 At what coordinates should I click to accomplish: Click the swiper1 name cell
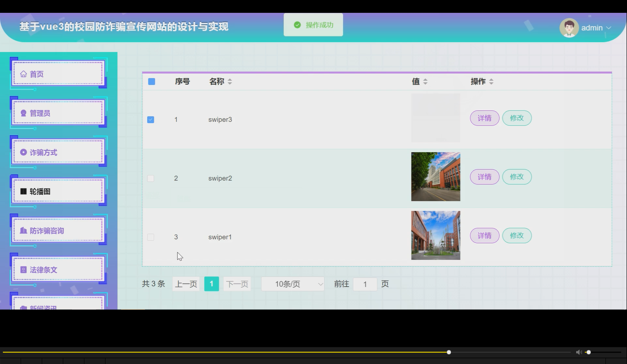point(220,237)
